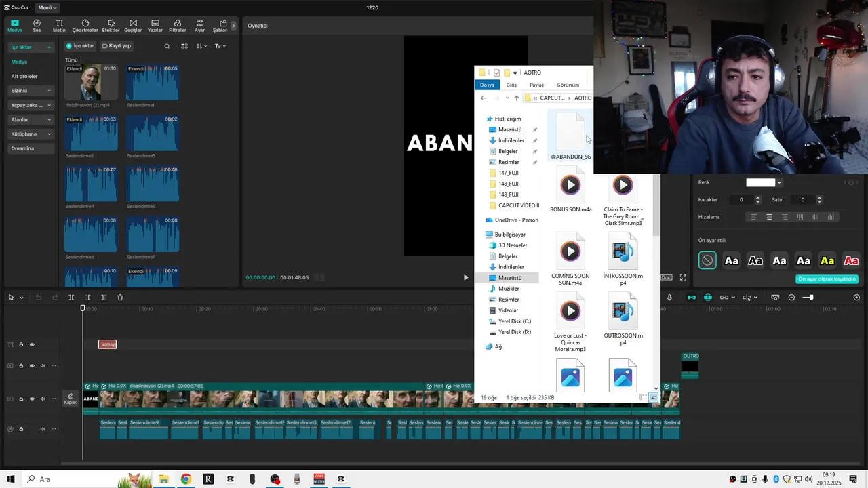Open the Geçişler transitions tab
The width and height of the screenshot is (868, 488).
tap(133, 26)
